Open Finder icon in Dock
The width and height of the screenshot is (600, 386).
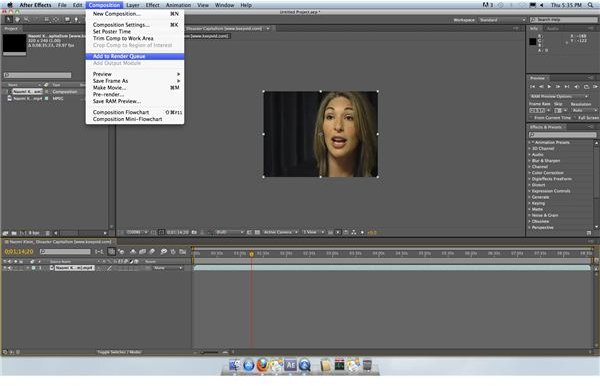pos(235,365)
